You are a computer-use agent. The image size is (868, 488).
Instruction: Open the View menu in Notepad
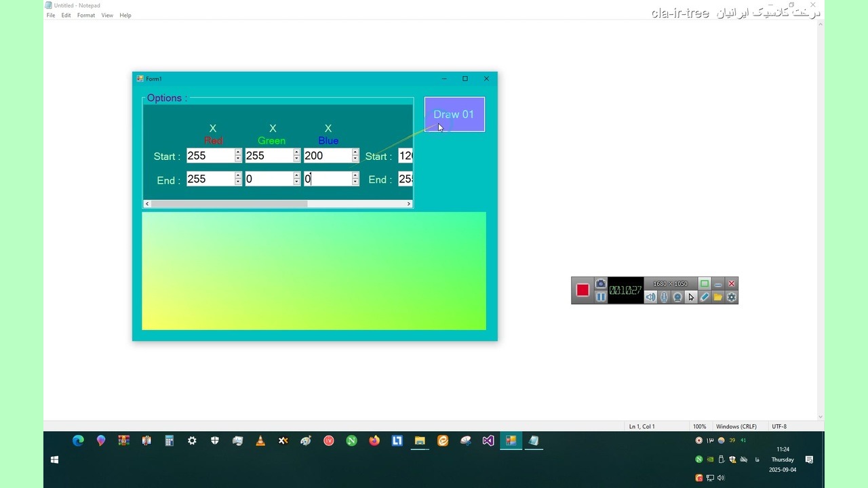click(107, 15)
